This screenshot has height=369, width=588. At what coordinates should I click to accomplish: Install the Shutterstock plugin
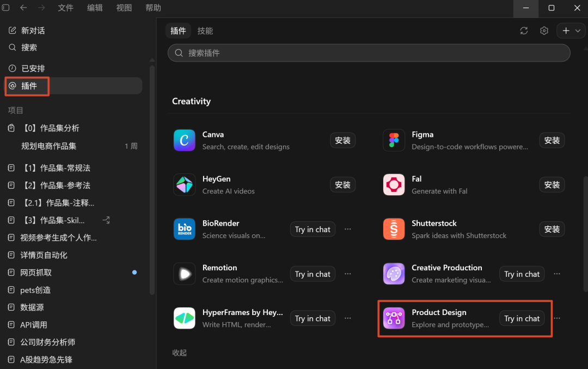click(552, 229)
